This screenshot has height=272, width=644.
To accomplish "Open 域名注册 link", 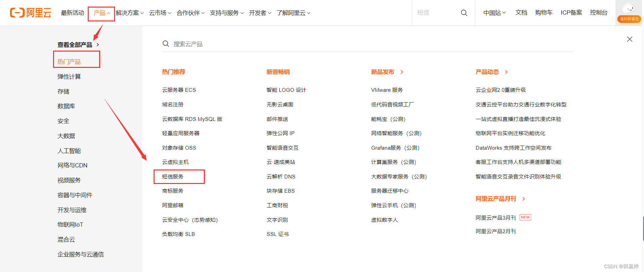I will (x=173, y=104).
